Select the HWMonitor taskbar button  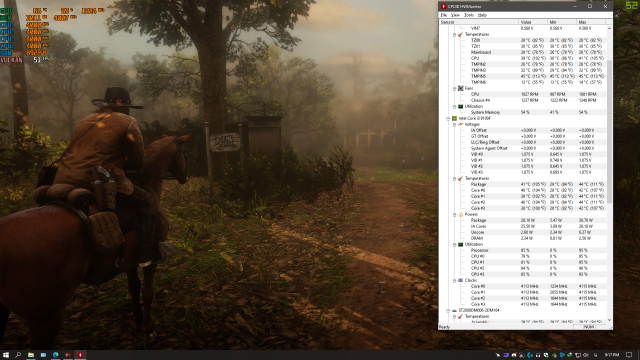click(x=80, y=355)
